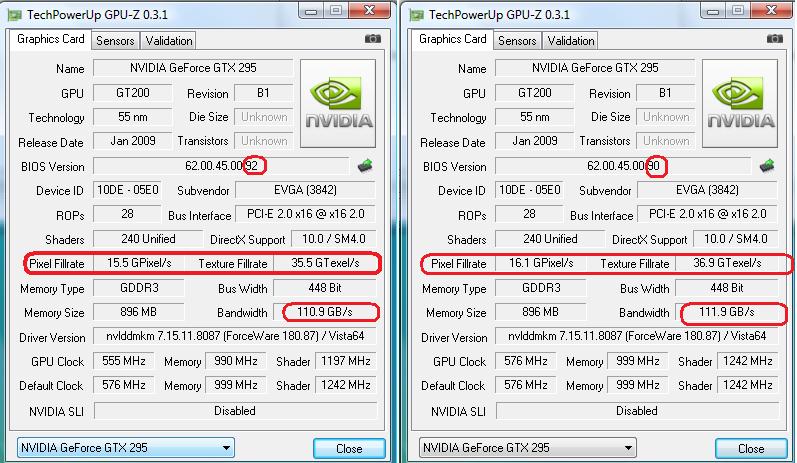This screenshot has height=463, width=797.
Task: Click BIOS Version 62.00.45.00.92 field
Action: 222,166
